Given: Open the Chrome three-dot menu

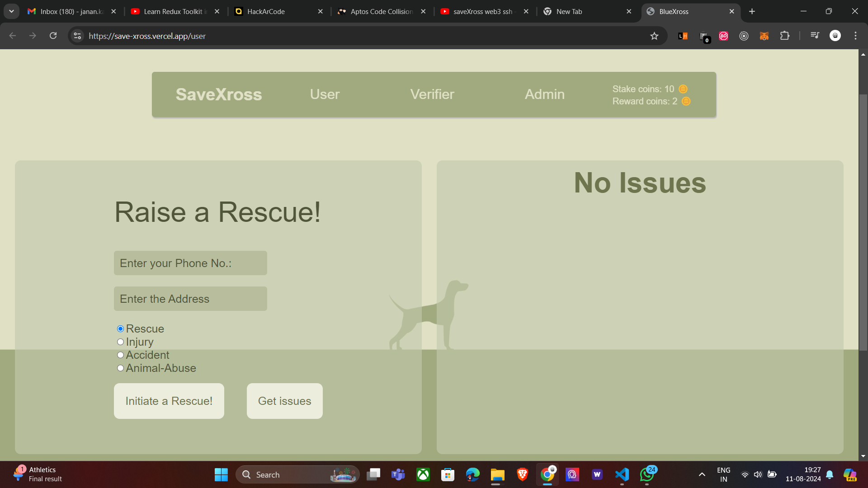Looking at the screenshot, I should tap(855, 36).
